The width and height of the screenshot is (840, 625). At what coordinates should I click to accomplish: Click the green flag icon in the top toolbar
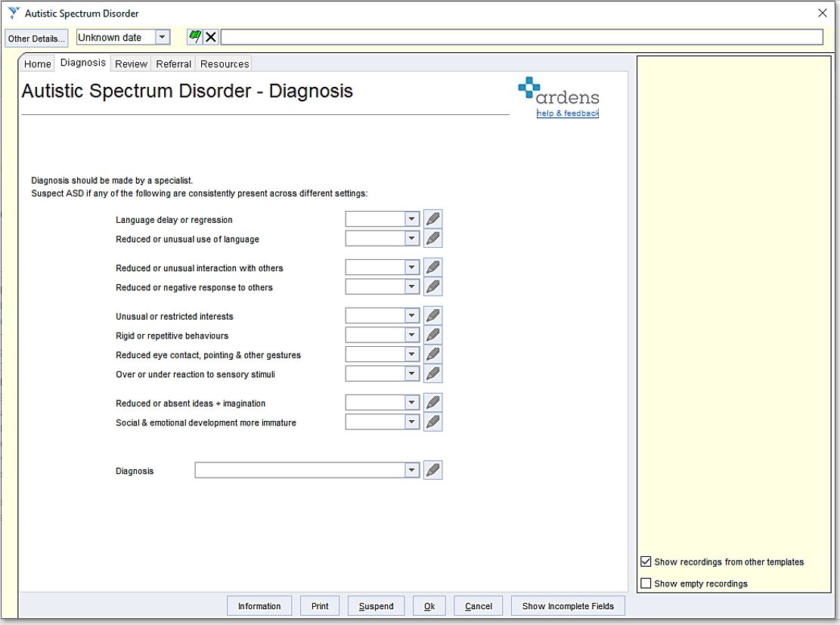[194, 37]
